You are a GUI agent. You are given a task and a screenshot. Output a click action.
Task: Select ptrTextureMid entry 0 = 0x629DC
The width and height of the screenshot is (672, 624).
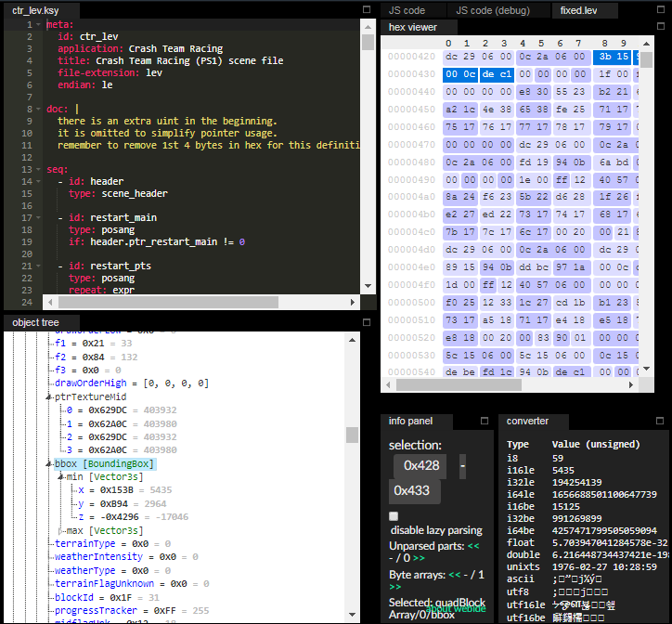coord(122,410)
